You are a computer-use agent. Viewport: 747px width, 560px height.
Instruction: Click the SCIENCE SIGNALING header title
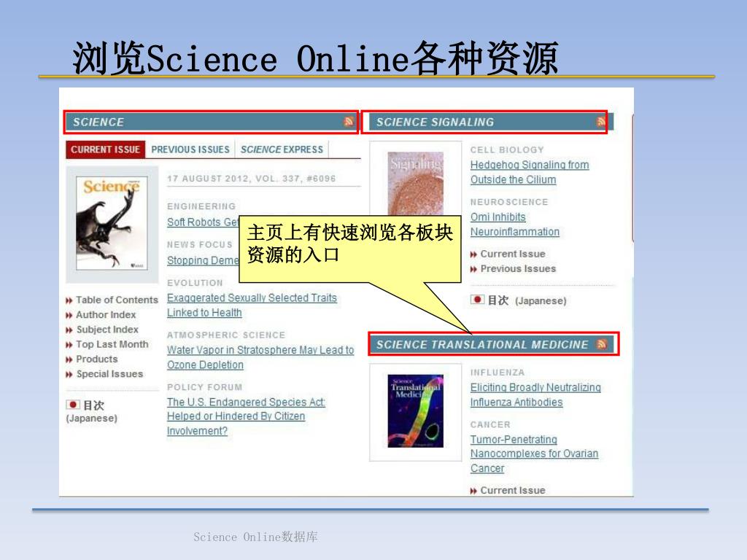[435, 122]
